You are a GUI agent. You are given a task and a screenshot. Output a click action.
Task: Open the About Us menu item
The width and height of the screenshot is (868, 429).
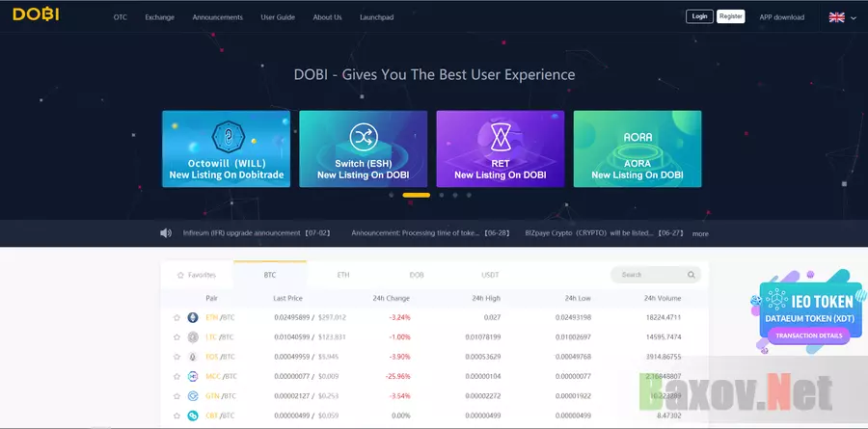pos(327,17)
